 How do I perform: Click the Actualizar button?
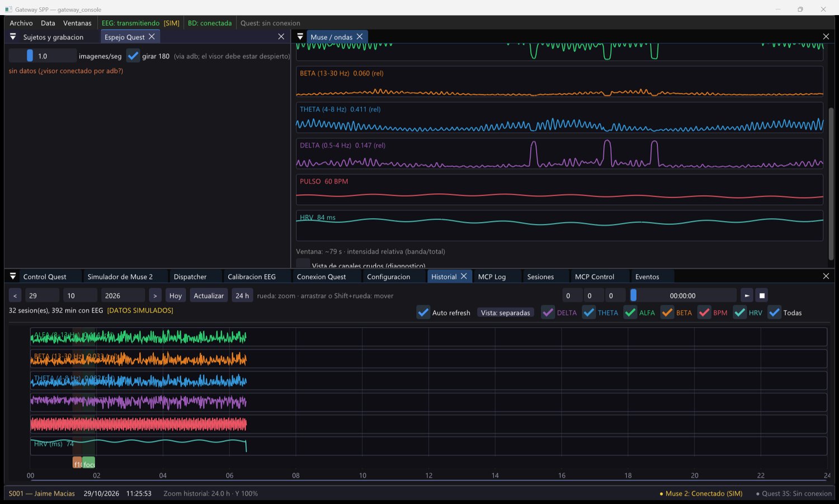pos(209,295)
